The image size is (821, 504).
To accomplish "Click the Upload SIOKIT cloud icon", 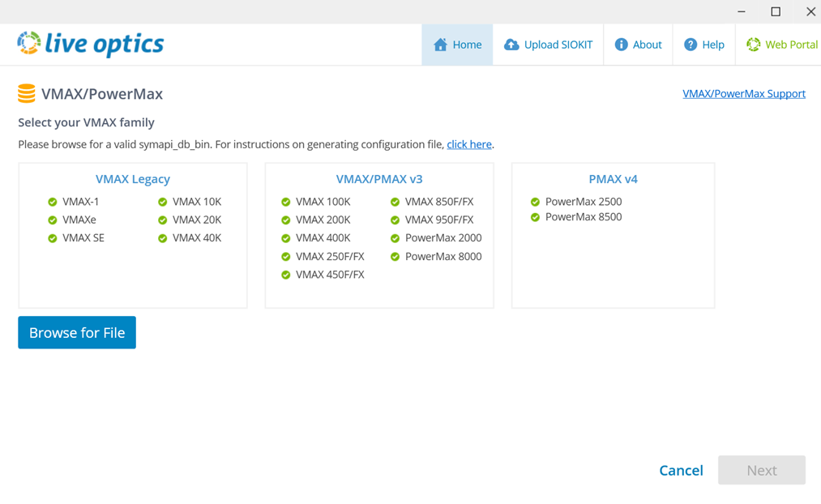I will (511, 45).
